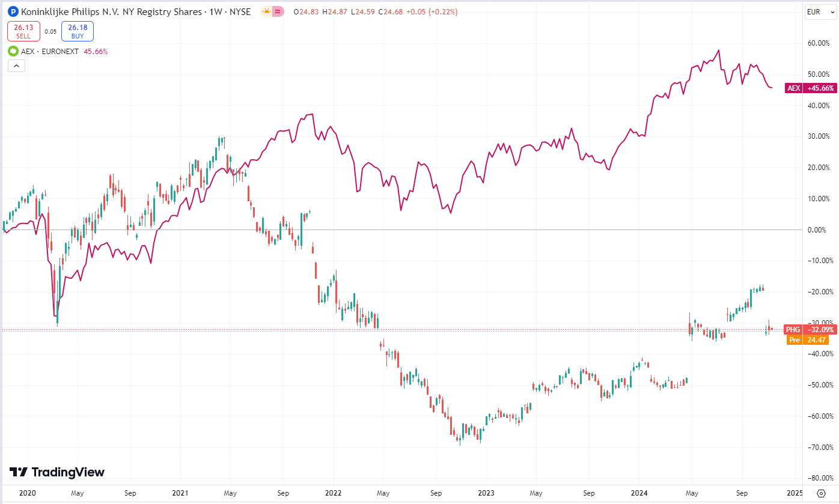The height and width of the screenshot is (504, 839).
Task: Click the 0.05 spread value
Action: pyautogui.click(x=50, y=31)
